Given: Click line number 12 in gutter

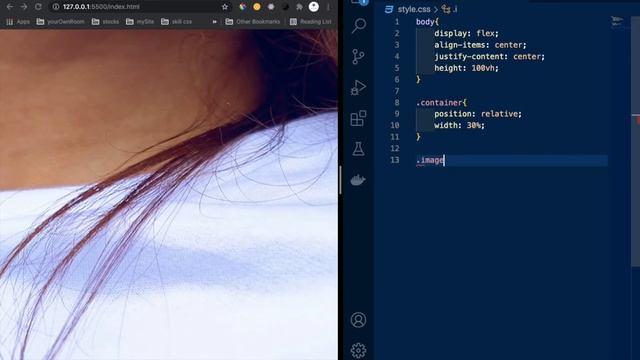Looking at the screenshot, I should click(394, 149).
